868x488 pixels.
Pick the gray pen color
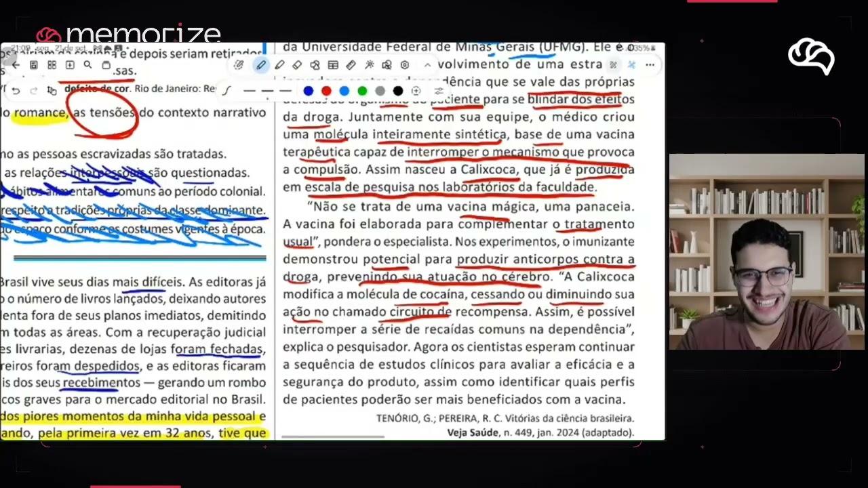[380, 91]
